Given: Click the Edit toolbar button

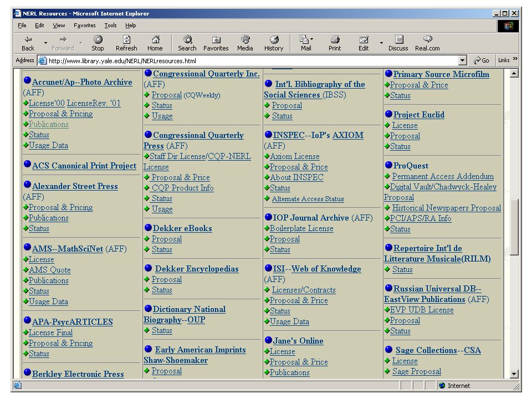Looking at the screenshot, I should [x=364, y=43].
